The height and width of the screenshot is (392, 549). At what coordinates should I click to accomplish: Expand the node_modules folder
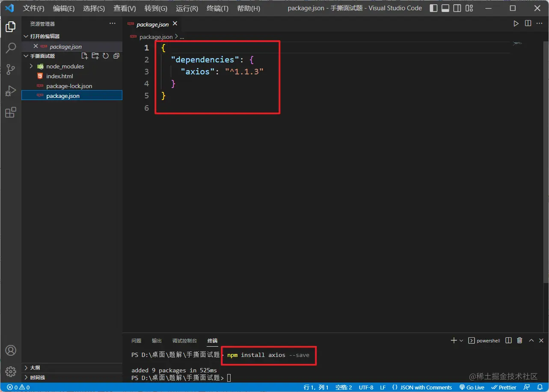coord(31,66)
